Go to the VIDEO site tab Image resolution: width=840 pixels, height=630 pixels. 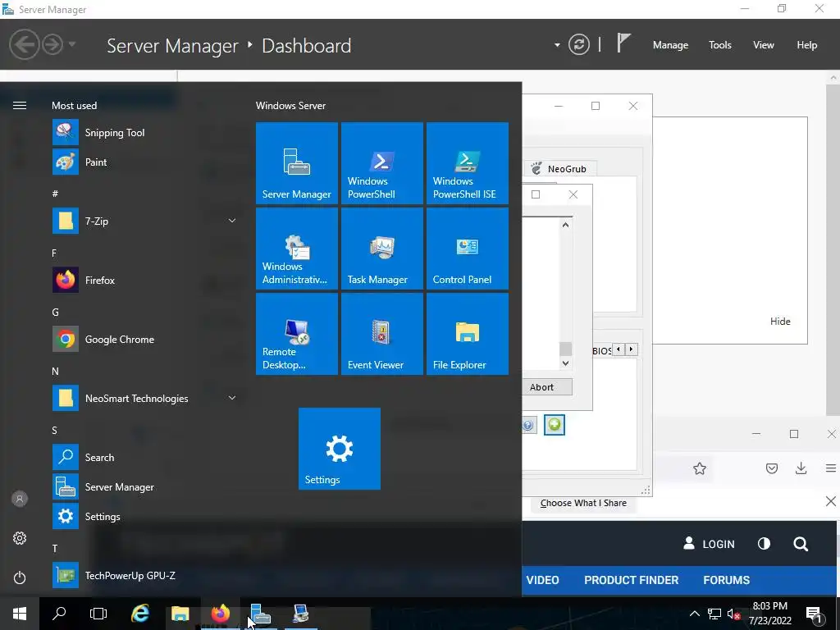coord(542,580)
